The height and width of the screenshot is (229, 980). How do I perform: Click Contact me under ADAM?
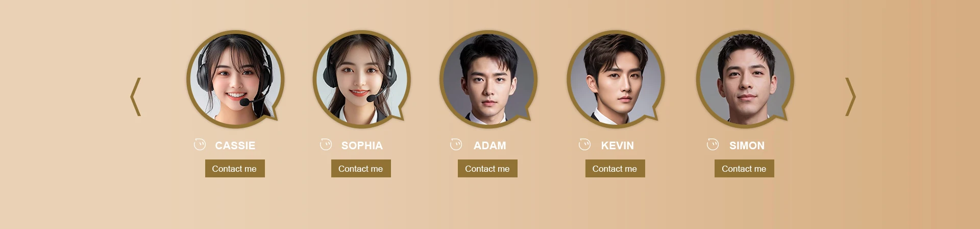[487, 169]
